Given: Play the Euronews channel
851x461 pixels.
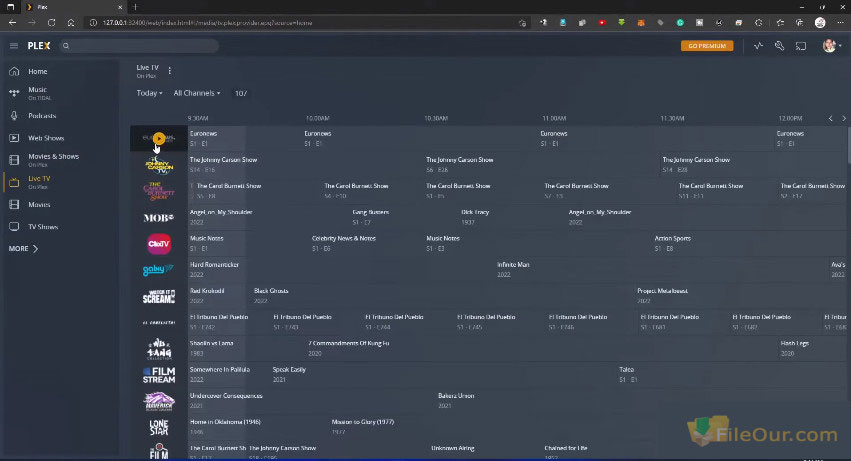Looking at the screenshot, I should pyautogui.click(x=158, y=138).
